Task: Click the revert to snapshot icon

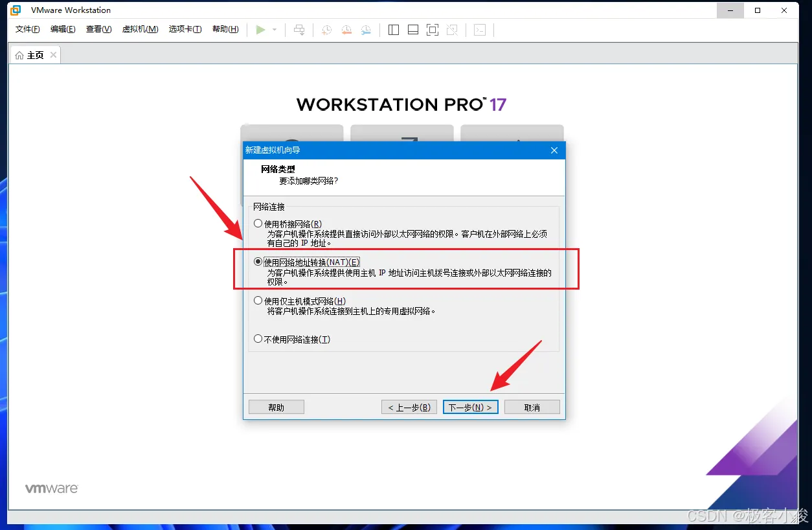Action: click(346, 30)
